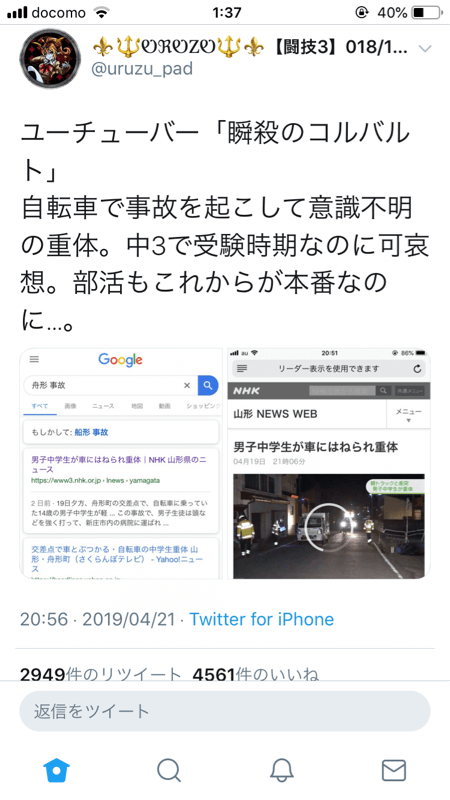View the 4561 likes list

[256, 674]
